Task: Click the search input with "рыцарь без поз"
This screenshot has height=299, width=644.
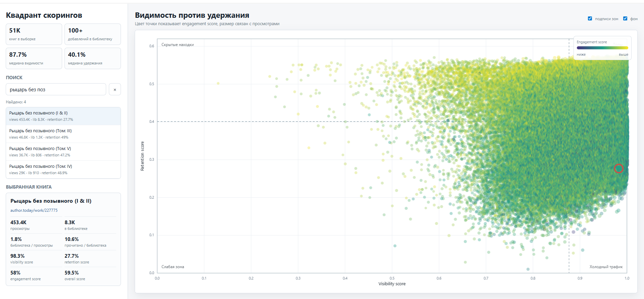Action: click(56, 90)
